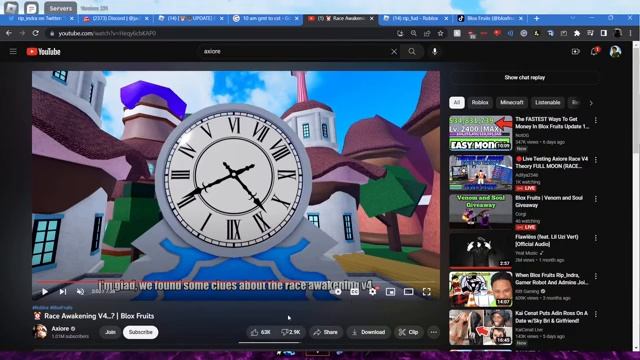The height and width of the screenshot is (360, 640).
Task: Open options for When Blox Fruits Rip_Indra video
Action: (x=596, y=276)
